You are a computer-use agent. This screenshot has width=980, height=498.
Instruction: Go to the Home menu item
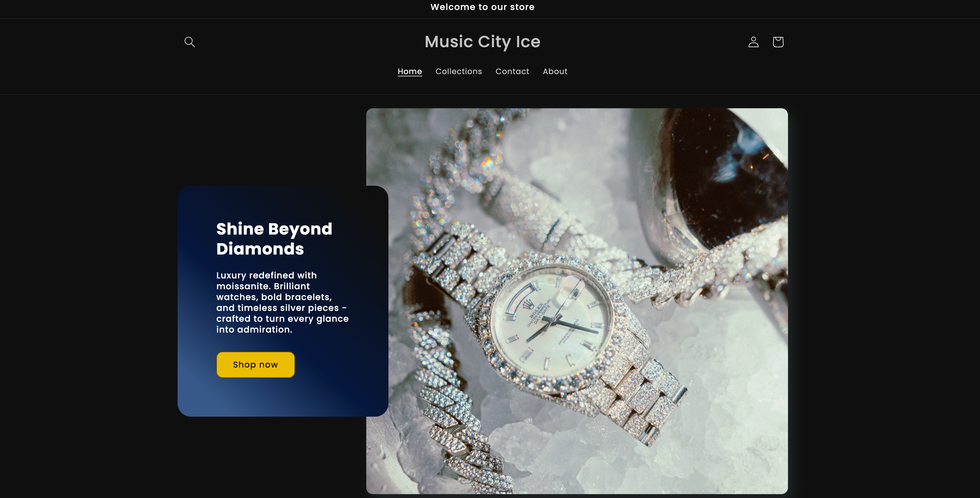coord(410,72)
